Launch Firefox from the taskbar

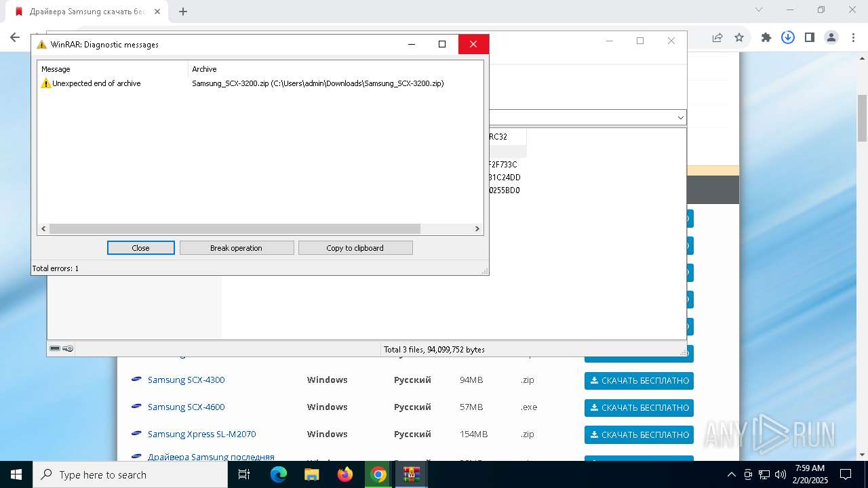click(345, 474)
